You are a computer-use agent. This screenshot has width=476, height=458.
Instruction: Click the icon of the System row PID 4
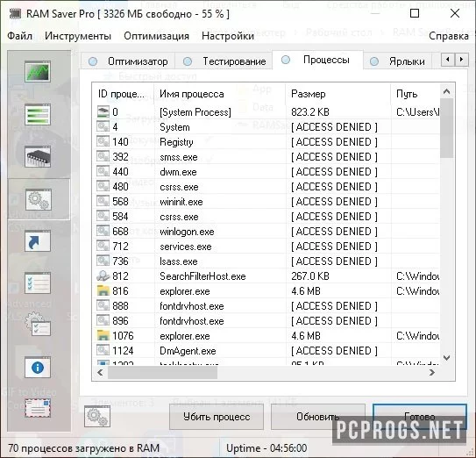(103, 126)
